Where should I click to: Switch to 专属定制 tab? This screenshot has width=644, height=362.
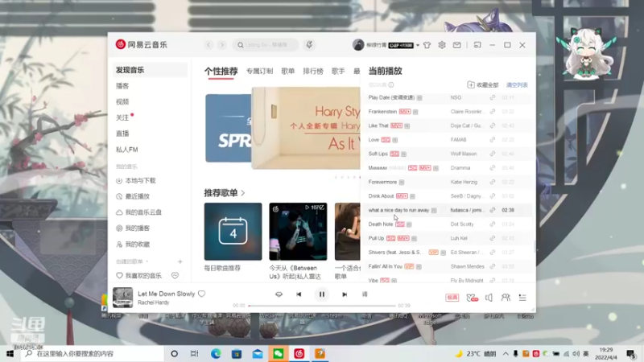[259, 71]
